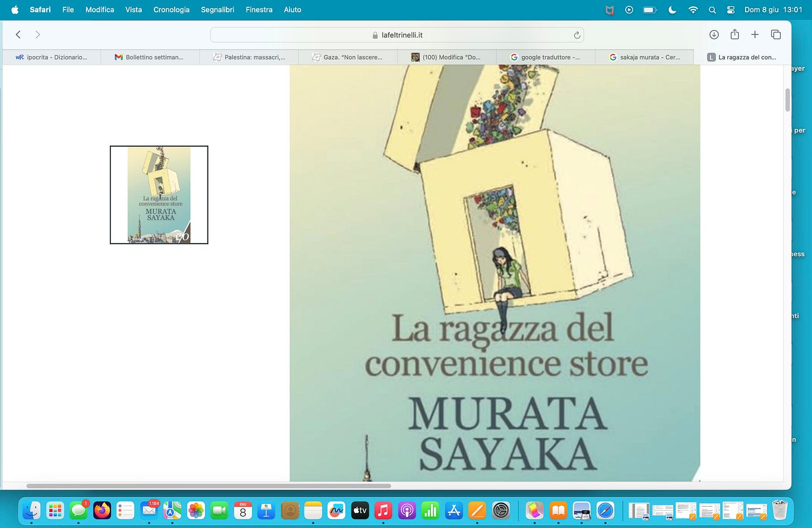Switch to the 'google traduttore' tab
The height and width of the screenshot is (528, 812).
545,57
